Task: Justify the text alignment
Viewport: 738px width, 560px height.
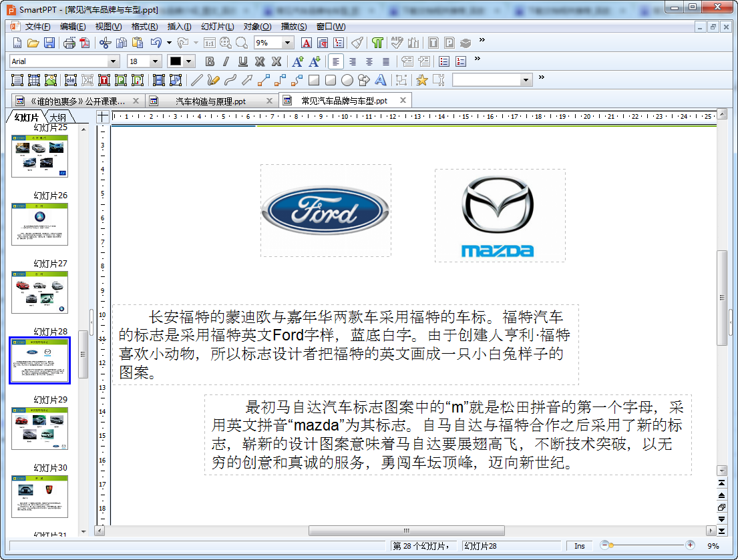Action: click(386, 61)
